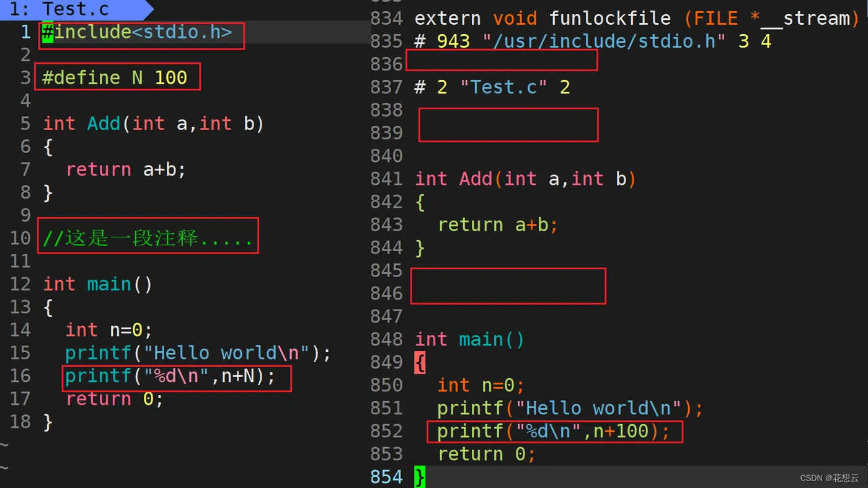
Task: Click line number 840 in right pane
Action: [387, 156]
